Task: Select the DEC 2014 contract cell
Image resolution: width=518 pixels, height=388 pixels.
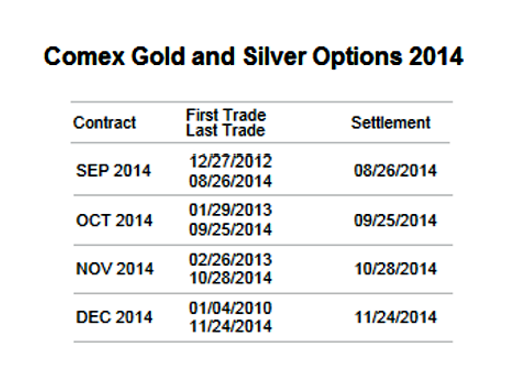Action: [x=114, y=317]
